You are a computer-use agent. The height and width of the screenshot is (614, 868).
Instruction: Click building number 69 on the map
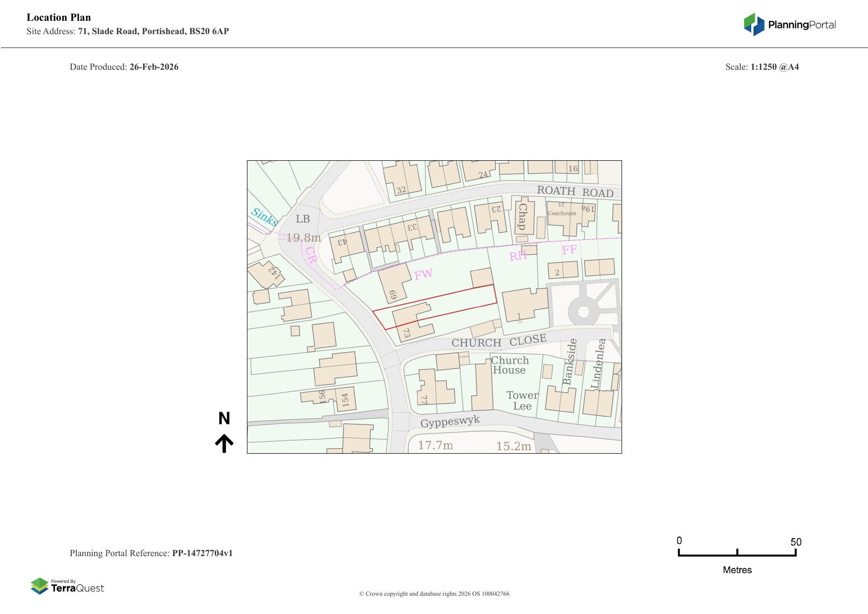[x=393, y=295]
